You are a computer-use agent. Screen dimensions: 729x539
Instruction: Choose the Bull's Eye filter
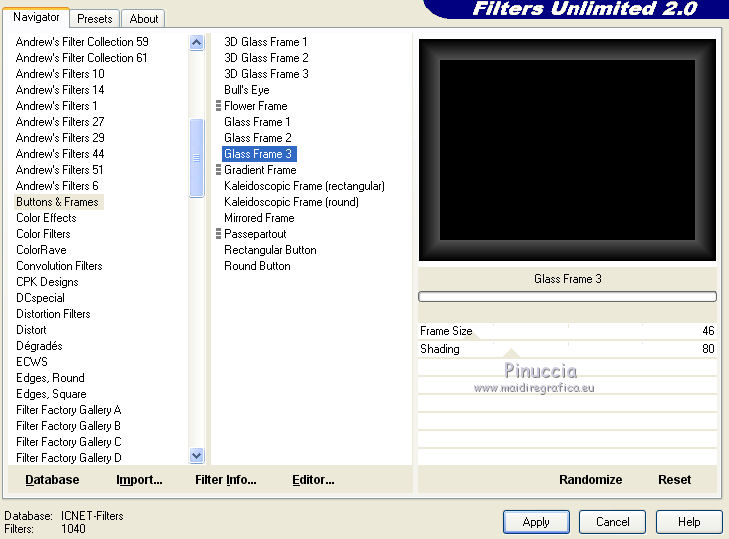246,90
